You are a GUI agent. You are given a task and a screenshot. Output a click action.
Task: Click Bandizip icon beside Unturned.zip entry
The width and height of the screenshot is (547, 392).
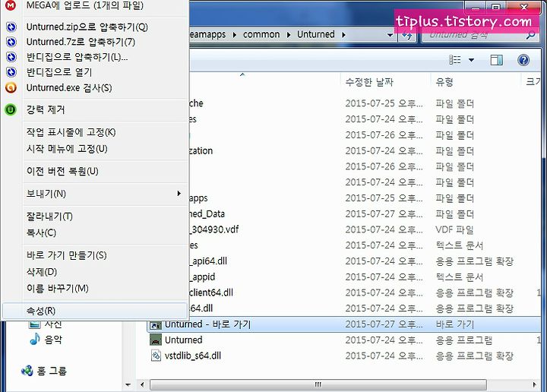coord(11,27)
